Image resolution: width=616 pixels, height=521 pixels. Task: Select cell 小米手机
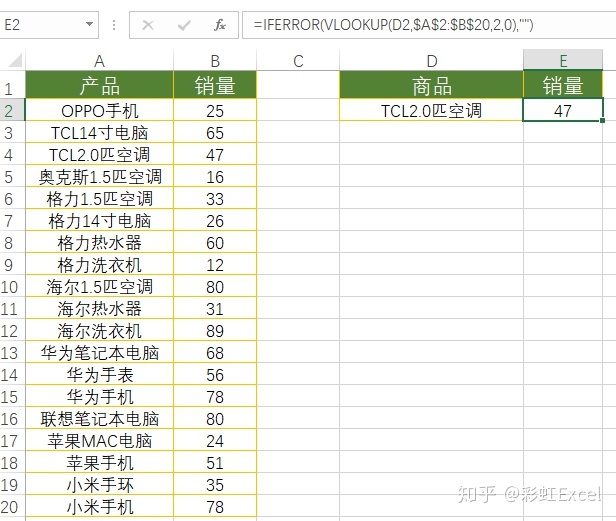pyautogui.click(x=99, y=506)
